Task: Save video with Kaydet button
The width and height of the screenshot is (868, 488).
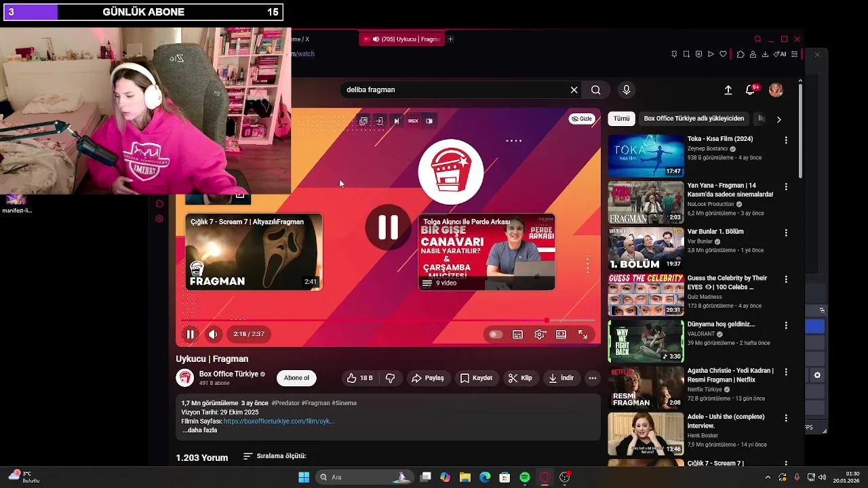Action: click(476, 378)
